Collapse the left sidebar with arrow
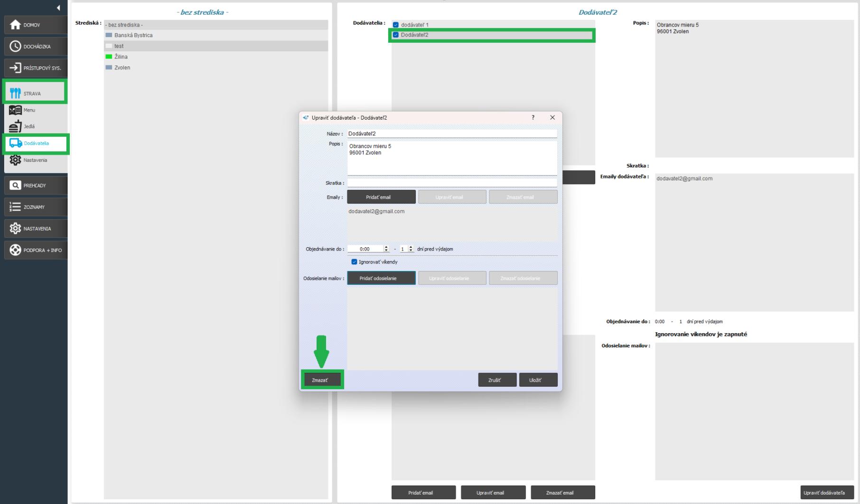Image resolution: width=860 pixels, height=504 pixels. coord(58,8)
